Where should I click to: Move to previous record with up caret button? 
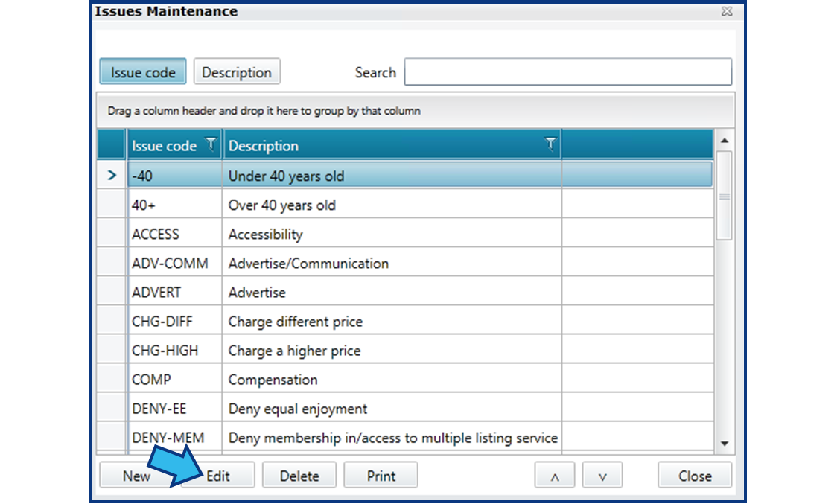[555, 475]
